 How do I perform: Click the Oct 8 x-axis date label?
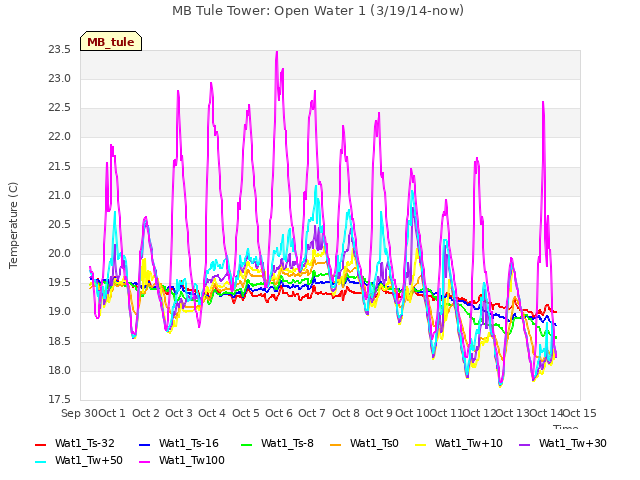coord(346,413)
